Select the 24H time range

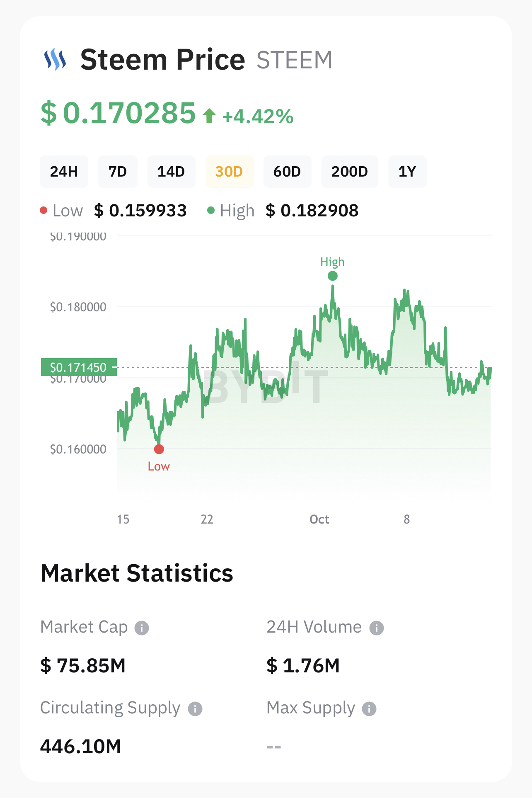pos(64,172)
